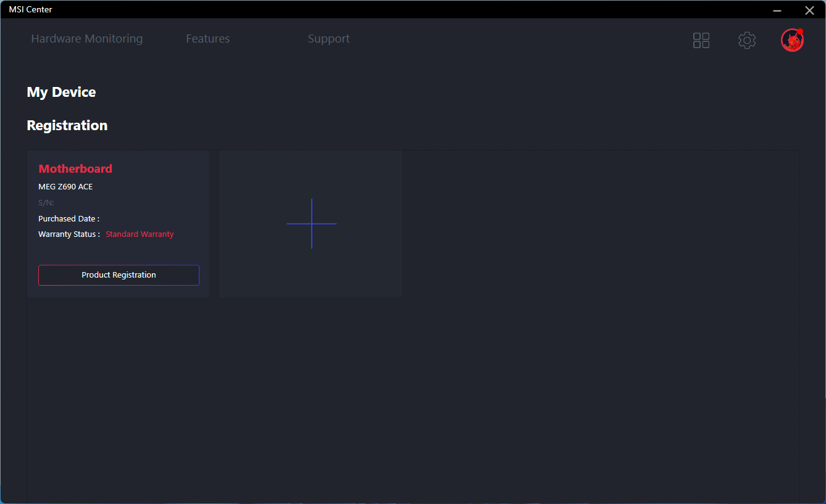
Task: Select the Motherboard card title
Action: click(x=75, y=168)
